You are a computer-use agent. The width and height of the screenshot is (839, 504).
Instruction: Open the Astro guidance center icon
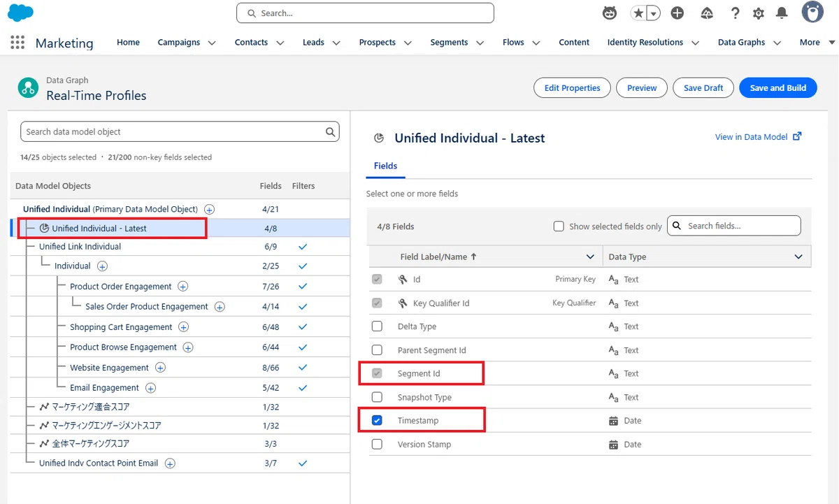click(610, 13)
